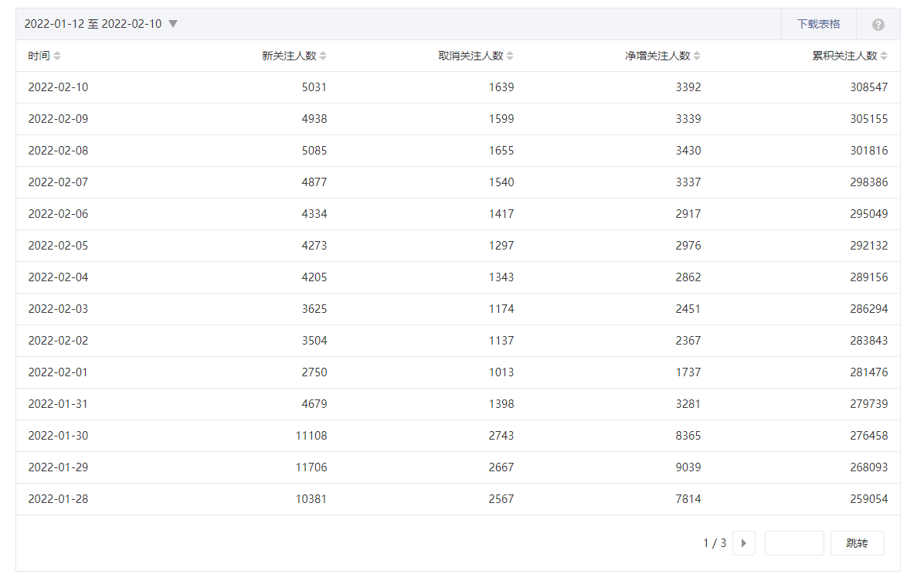The width and height of the screenshot is (924, 581).
Task: Go to next page arrow
Action: [x=743, y=543]
